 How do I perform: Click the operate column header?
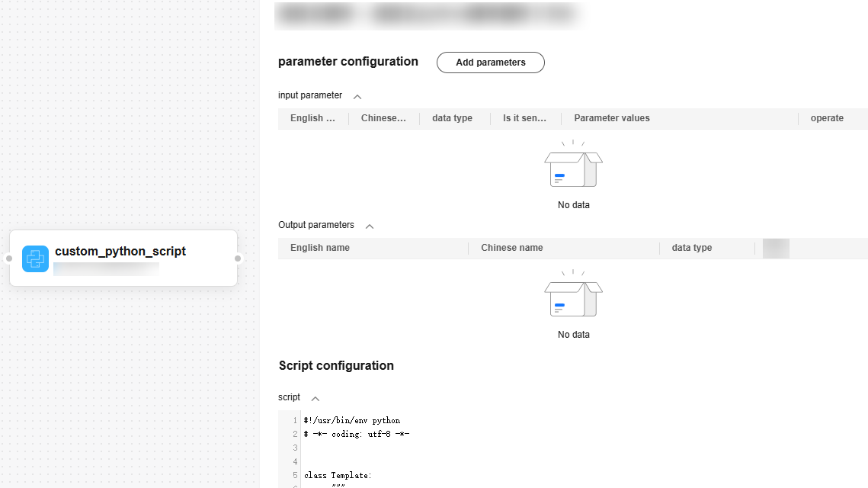click(x=827, y=118)
